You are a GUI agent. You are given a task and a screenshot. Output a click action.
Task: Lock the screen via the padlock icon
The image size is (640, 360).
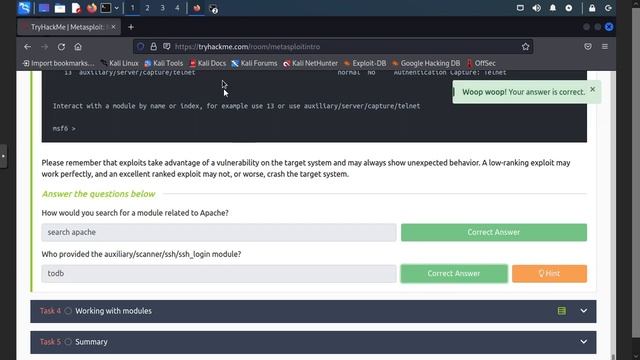click(592, 8)
